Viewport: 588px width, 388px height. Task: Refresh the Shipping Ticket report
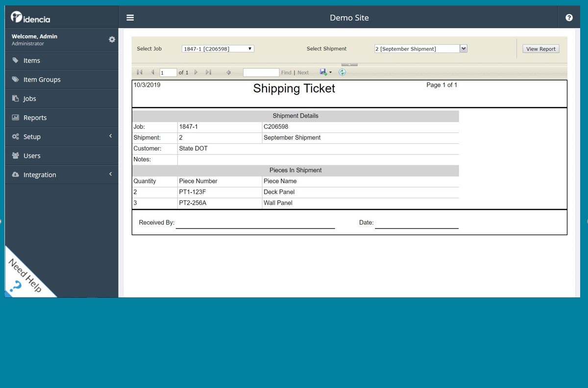(342, 72)
